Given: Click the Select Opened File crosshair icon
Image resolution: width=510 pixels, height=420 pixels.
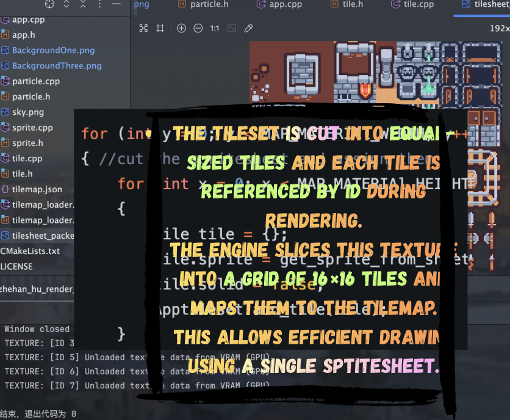Looking at the screenshot, I should (x=49, y=4).
